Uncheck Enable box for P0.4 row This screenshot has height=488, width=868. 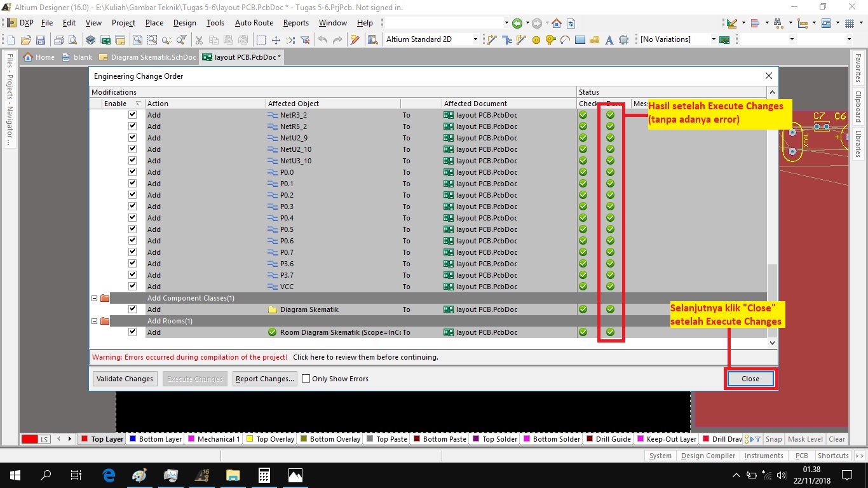[x=132, y=218]
